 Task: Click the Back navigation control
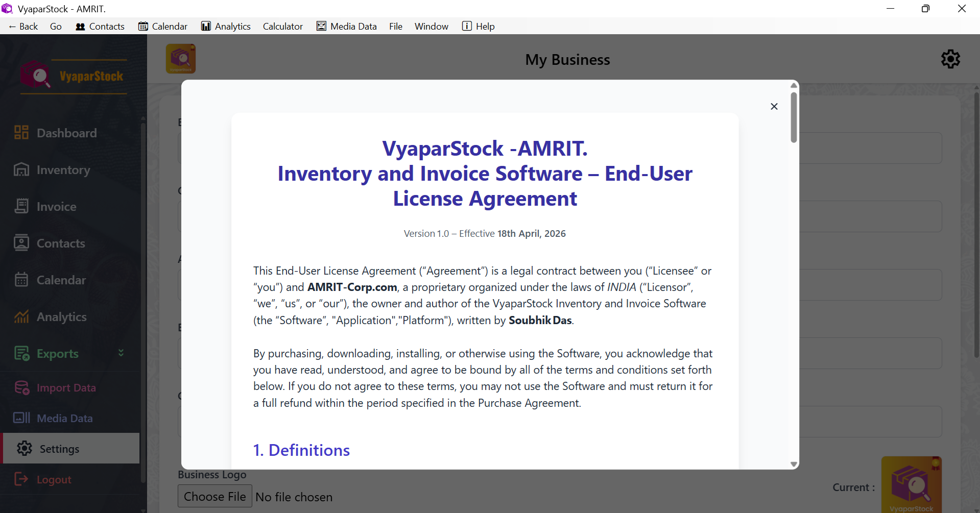click(22, 26)
